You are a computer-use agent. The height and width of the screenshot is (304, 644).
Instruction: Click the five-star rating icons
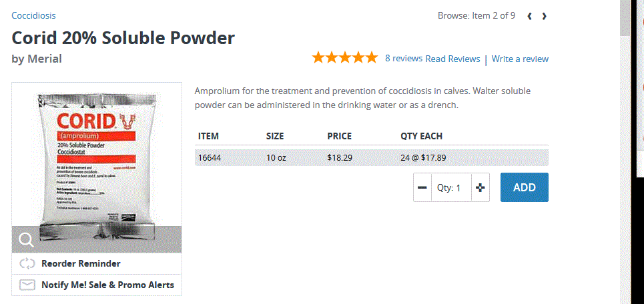pos(344,58)
